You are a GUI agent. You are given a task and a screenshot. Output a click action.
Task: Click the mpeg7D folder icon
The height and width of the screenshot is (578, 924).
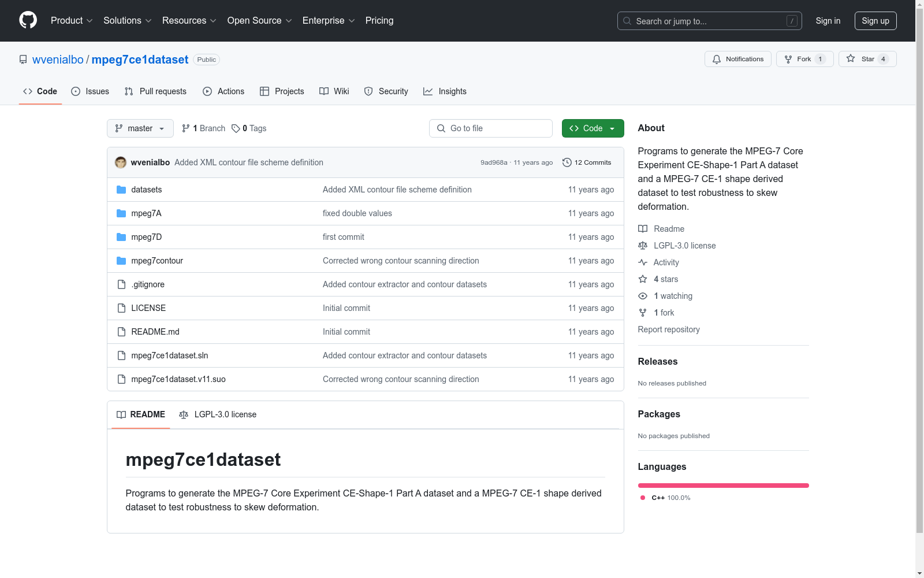121,237
